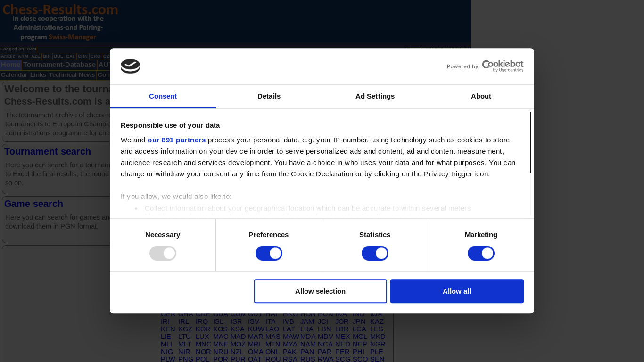Open the KEN federation link
Viewport: 644px width, 362px height.
(168, 329)
